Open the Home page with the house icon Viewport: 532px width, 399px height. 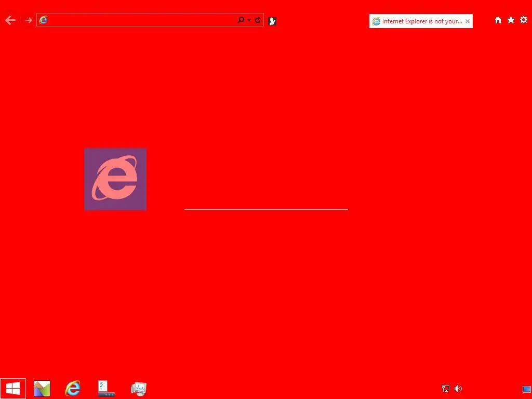pos(498,20)
